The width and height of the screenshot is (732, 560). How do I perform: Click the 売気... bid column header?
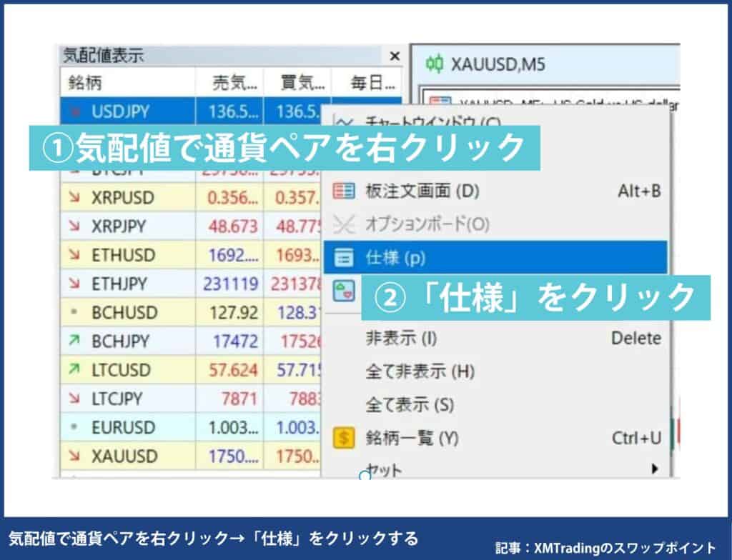pyautogui.click(x=229, y=83)
